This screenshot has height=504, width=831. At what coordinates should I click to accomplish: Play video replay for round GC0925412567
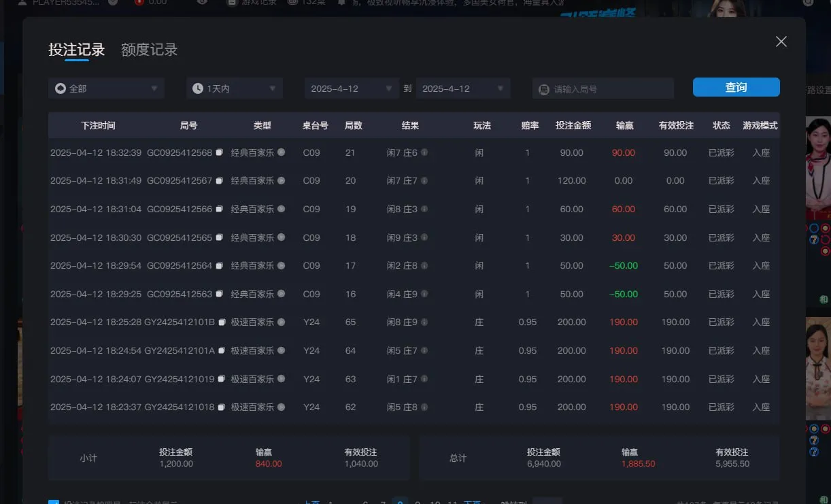click(x=282, y=181)
